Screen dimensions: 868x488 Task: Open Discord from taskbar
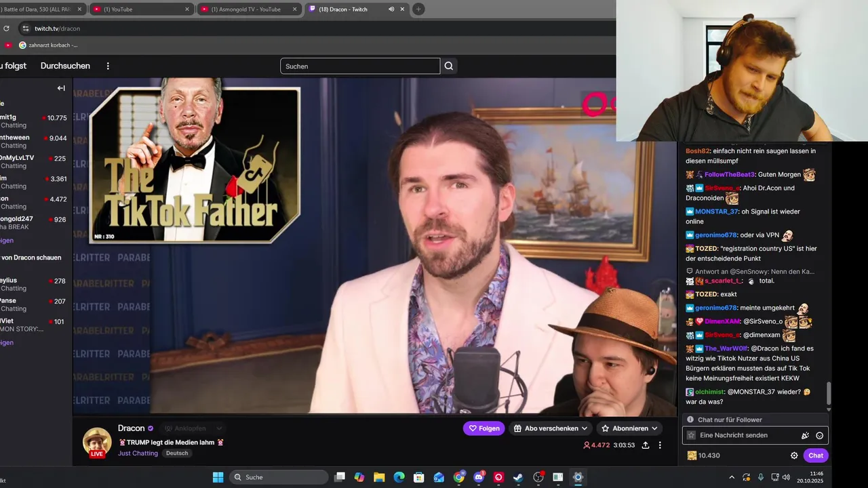479,477
